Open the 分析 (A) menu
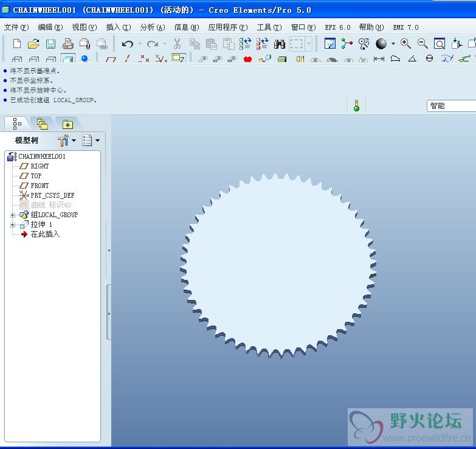The image size is (476, 449). point(153,27)
